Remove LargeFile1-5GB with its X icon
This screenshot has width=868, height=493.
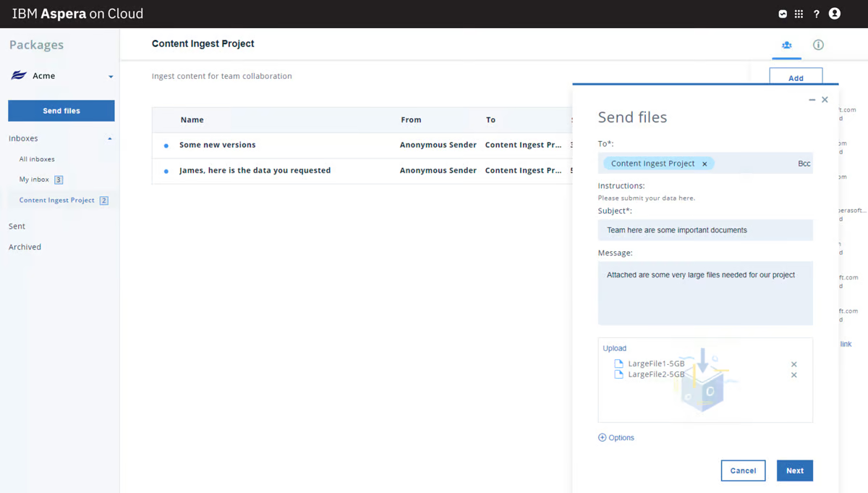(x=793, y=365)
